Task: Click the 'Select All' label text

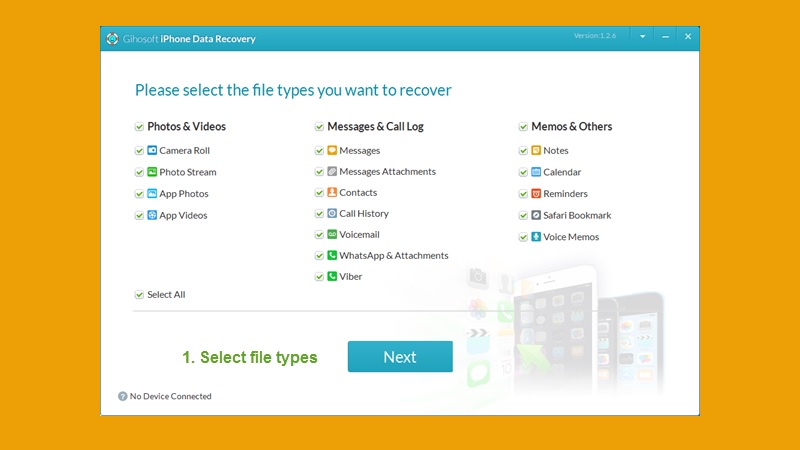Action: (x=166, y=294)
